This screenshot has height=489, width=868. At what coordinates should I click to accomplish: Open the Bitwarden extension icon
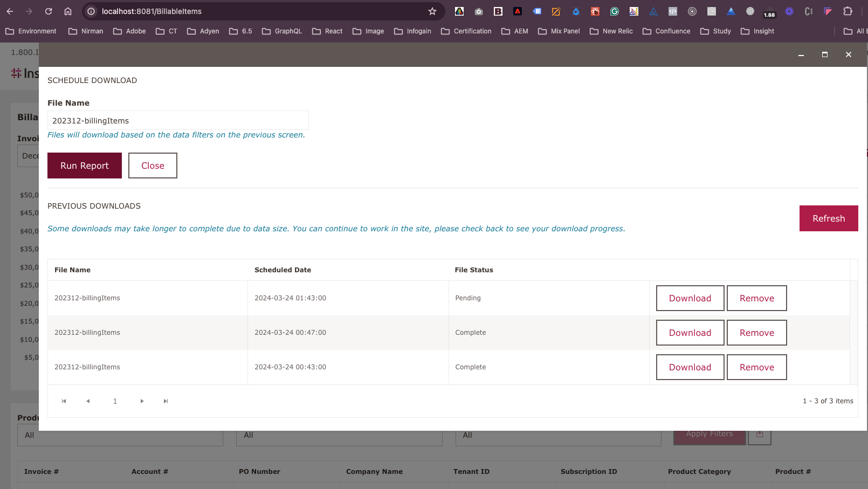(x=498, y=11)
